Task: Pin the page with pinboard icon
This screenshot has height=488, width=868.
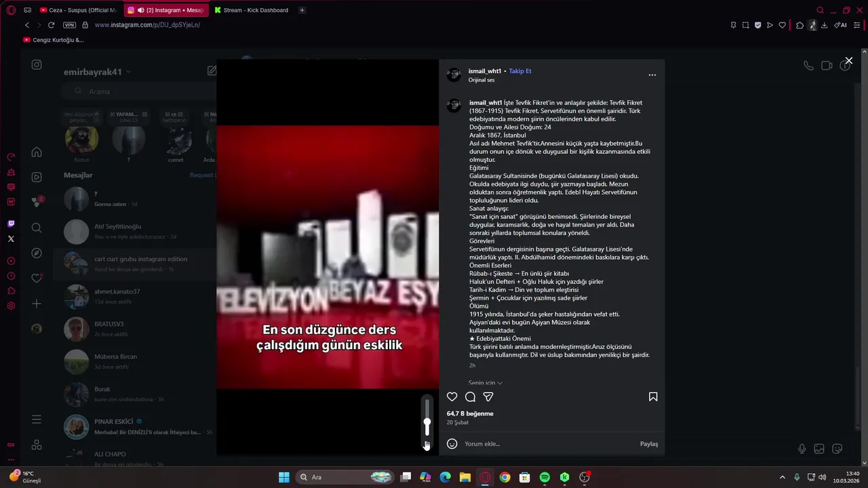Action: pos(733,25)
